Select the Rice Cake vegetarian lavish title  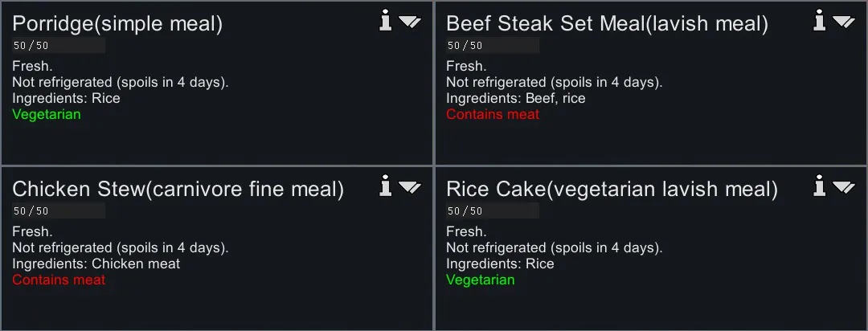tap(612, 190)
